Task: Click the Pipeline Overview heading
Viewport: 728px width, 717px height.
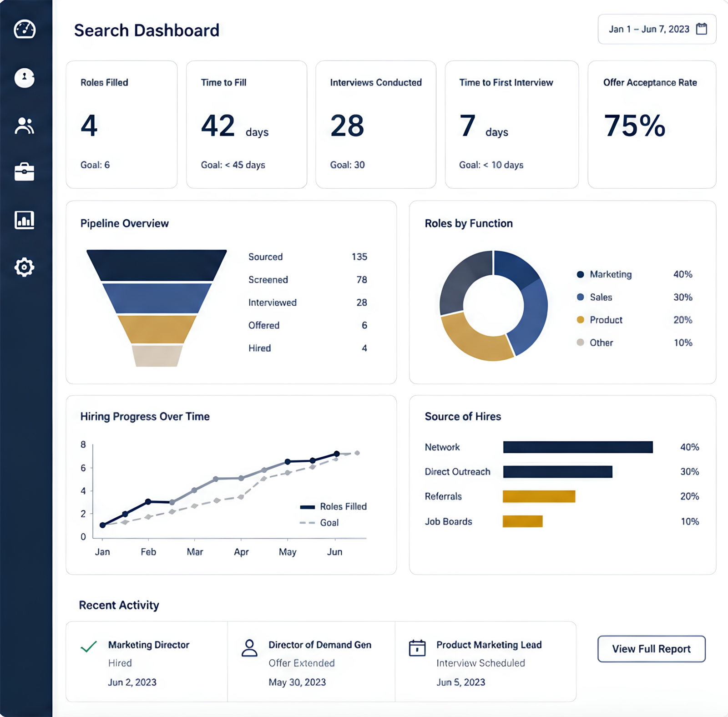Action: click(x=124, y=223)
